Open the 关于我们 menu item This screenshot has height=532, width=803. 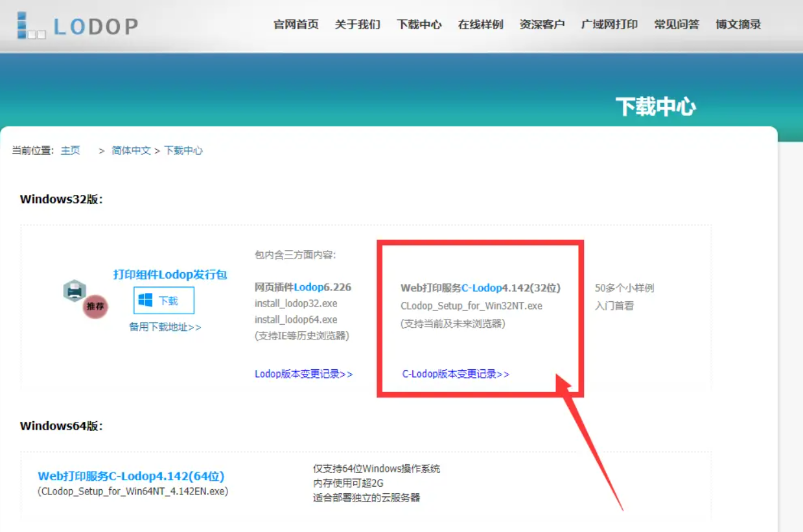(358, 25)
